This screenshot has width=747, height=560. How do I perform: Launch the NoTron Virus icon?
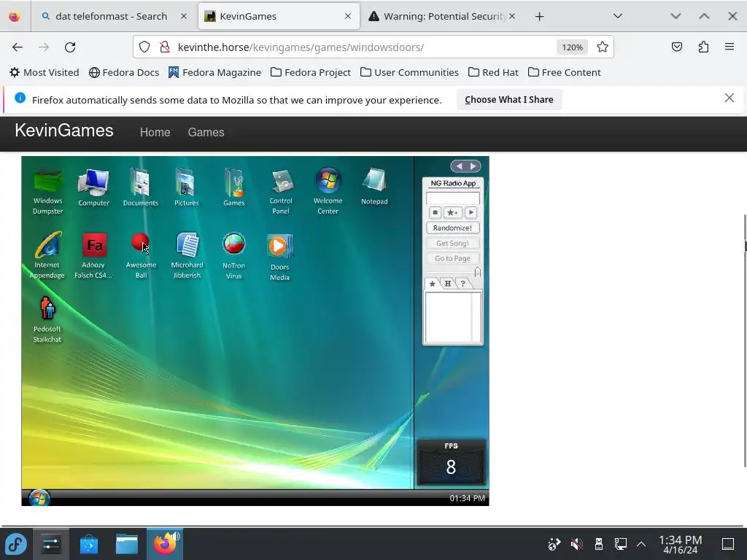click(234, 256)
